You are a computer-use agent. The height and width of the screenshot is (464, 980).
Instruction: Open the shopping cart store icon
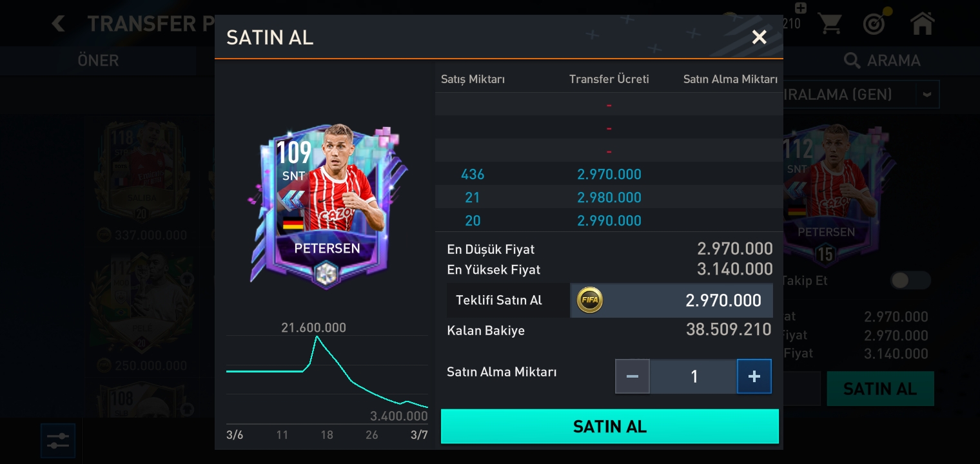[x=830, y=24]
